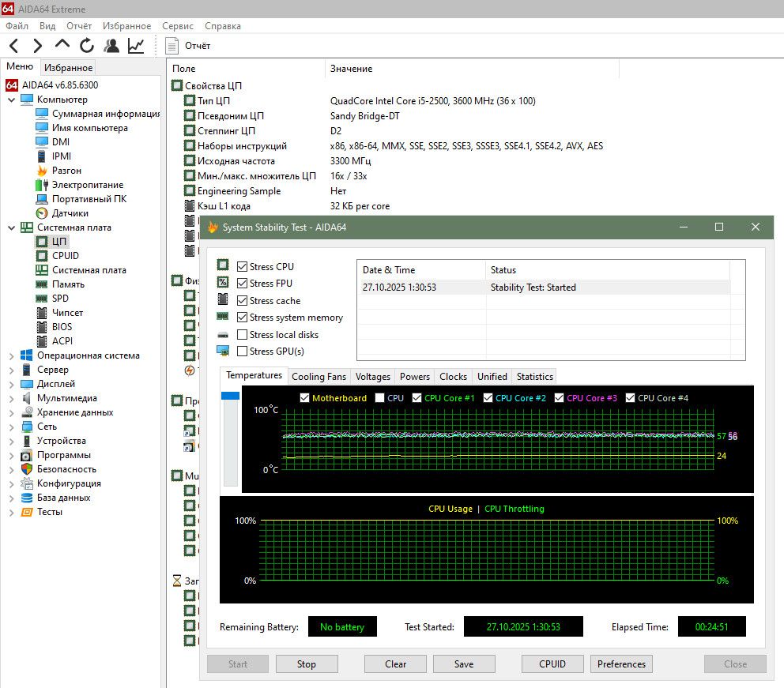Switch to the Statistics tab
This screenshot has height=688, width=784.
[x=534, y=376]
